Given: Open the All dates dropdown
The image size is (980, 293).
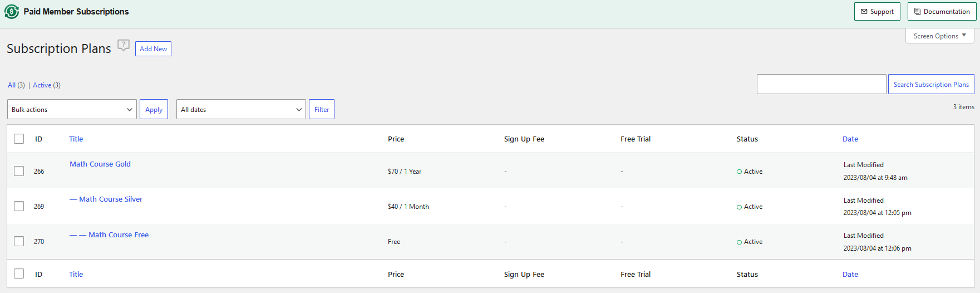Looking at the screenshot, I should [241, 109].
